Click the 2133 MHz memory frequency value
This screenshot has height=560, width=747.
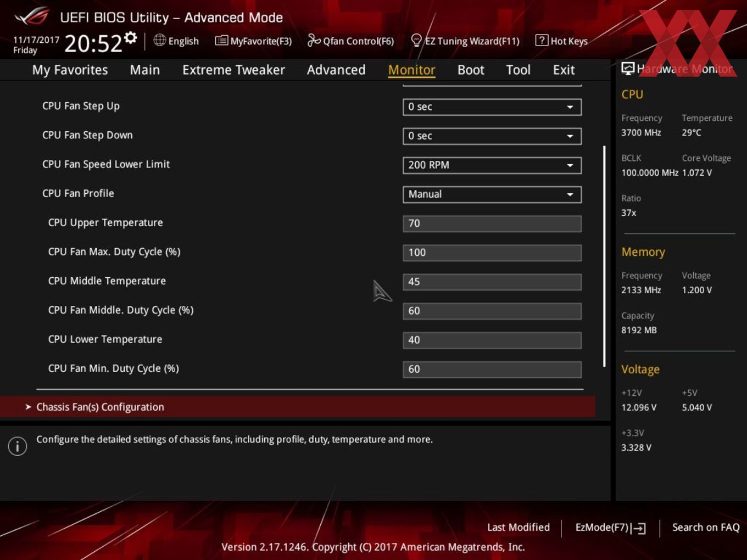(641, 290)
